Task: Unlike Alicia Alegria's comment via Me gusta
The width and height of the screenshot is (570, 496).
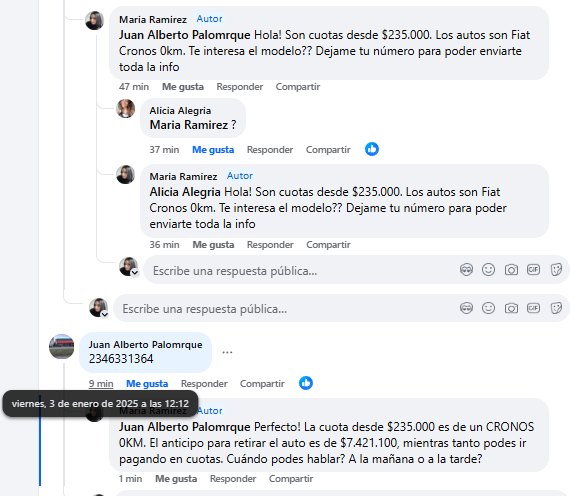Action: (213, 150)
